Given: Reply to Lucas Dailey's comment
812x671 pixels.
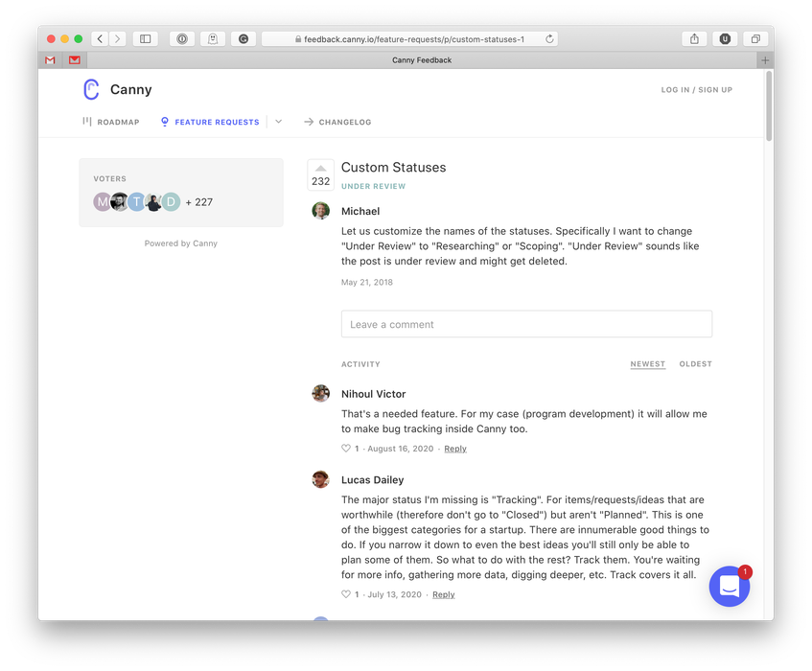Looking at the screenshot, I should coord(443,594).
